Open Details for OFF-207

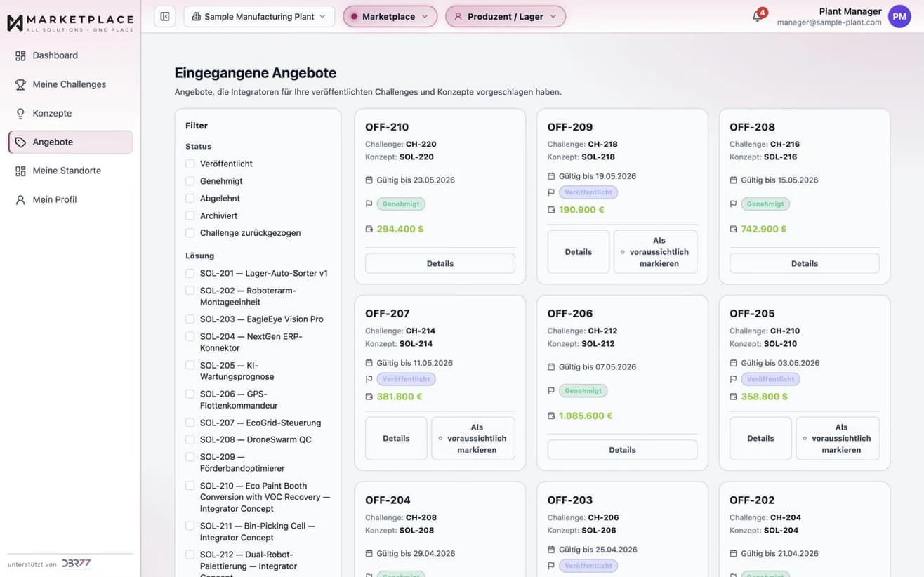point(396,439)
